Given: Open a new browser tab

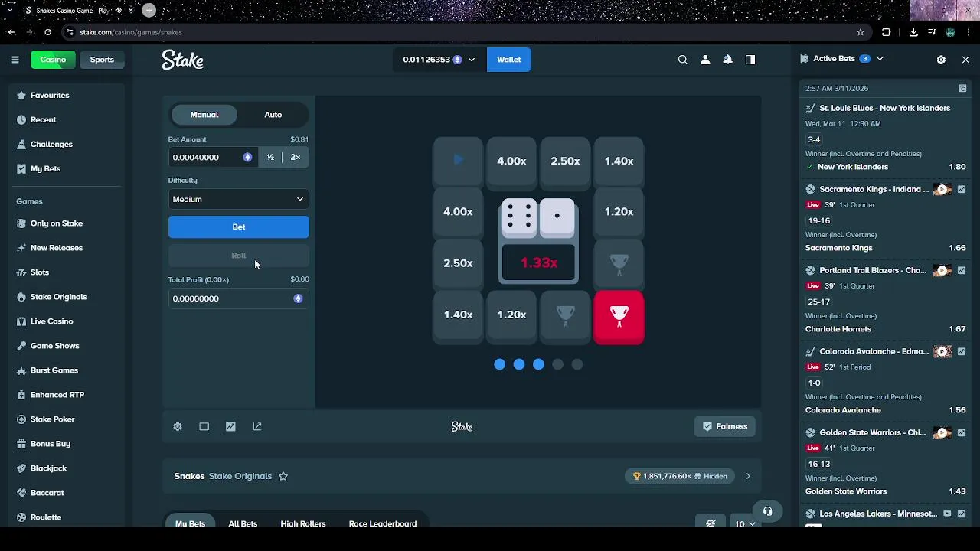Looking at the screenshot, I should tap(149, 10).
